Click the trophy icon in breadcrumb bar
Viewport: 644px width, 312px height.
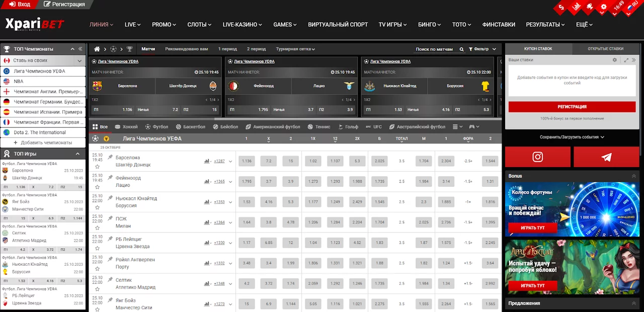click(130, 49)
